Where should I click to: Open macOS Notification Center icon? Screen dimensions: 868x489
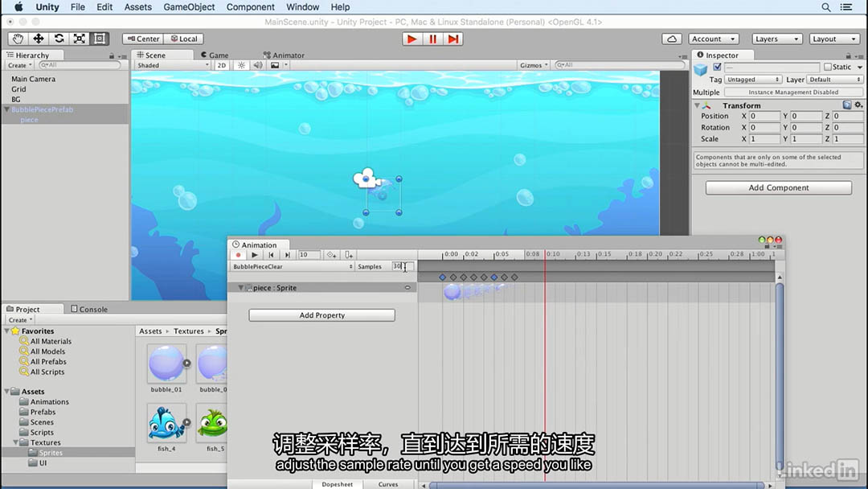pyautogui.click(x=846, y=7)
